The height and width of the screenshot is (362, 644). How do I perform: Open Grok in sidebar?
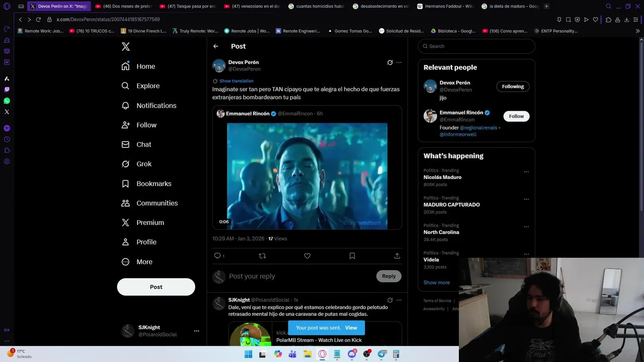coord(136,164)
